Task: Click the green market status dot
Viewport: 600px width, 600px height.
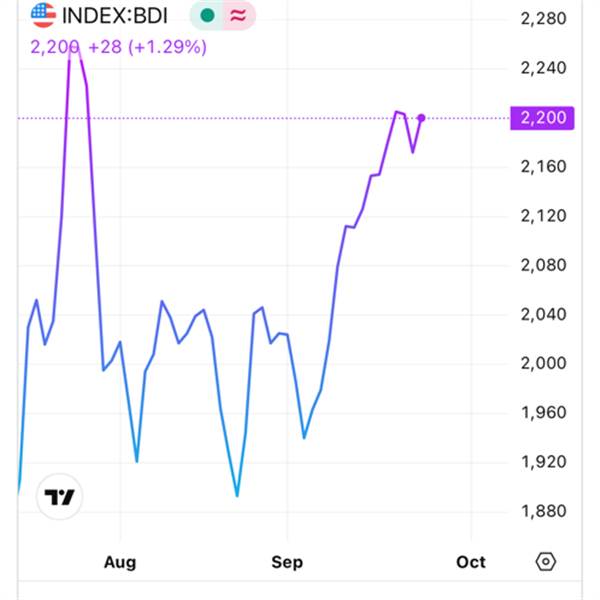Action: (207, 16)
